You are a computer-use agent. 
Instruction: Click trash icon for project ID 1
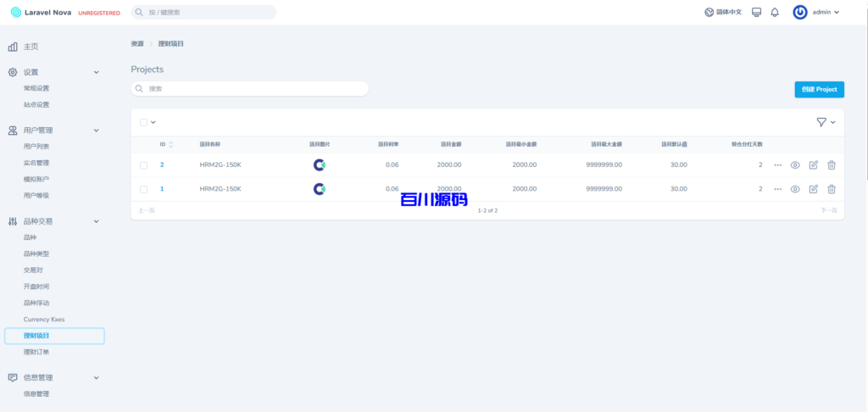tap(832, 189)
